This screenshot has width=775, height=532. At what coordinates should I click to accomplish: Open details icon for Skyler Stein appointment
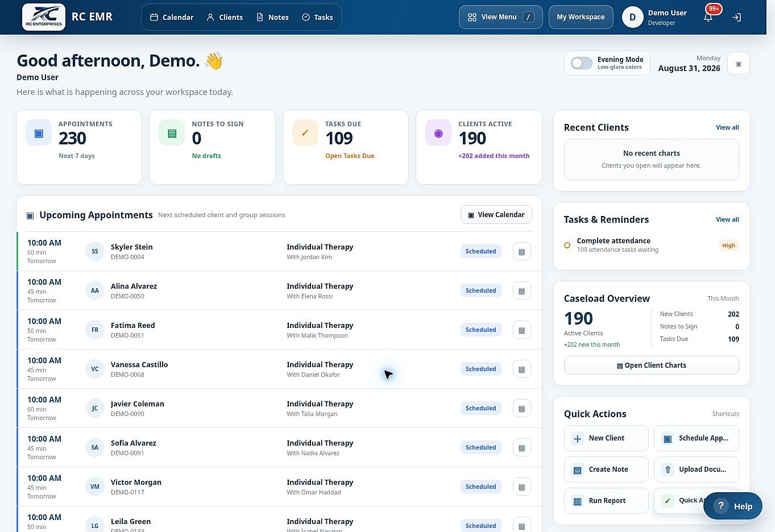tap(522, 251)
